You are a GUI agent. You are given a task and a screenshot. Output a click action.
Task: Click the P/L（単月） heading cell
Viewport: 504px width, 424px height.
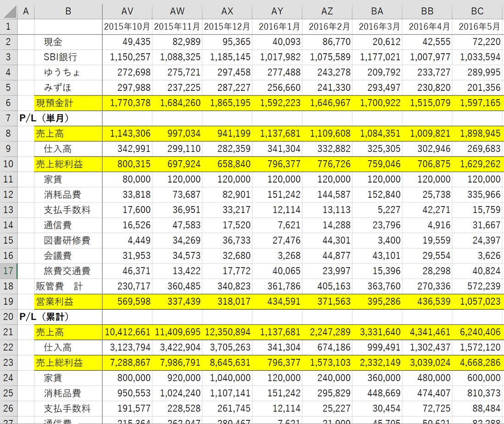pos(44,118)
